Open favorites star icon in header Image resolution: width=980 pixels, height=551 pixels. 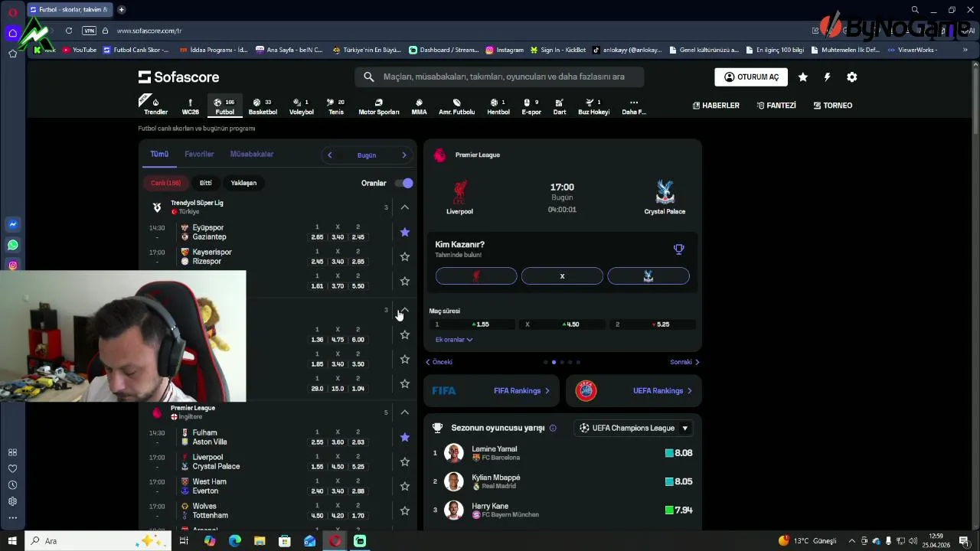point(802,77)
